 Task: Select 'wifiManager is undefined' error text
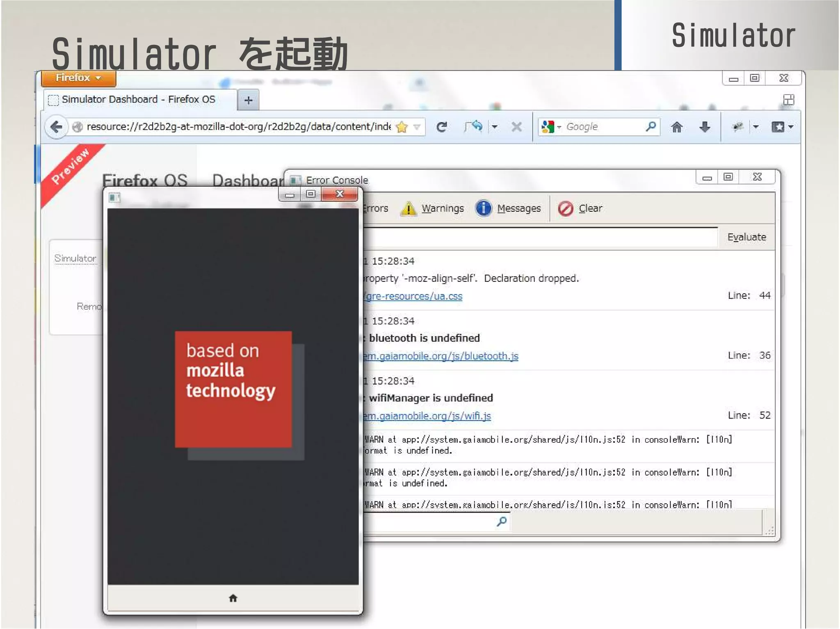pos(431,398)
